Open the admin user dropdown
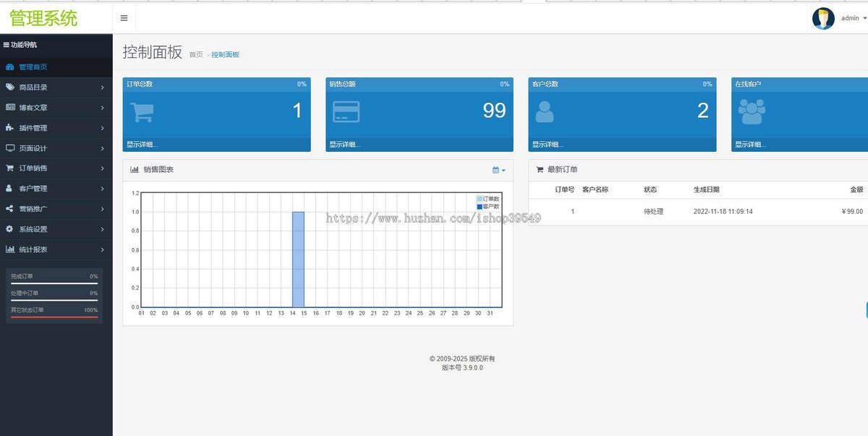Image resolution: width=868 pixels, height=436 pixels. pos(854,18)
